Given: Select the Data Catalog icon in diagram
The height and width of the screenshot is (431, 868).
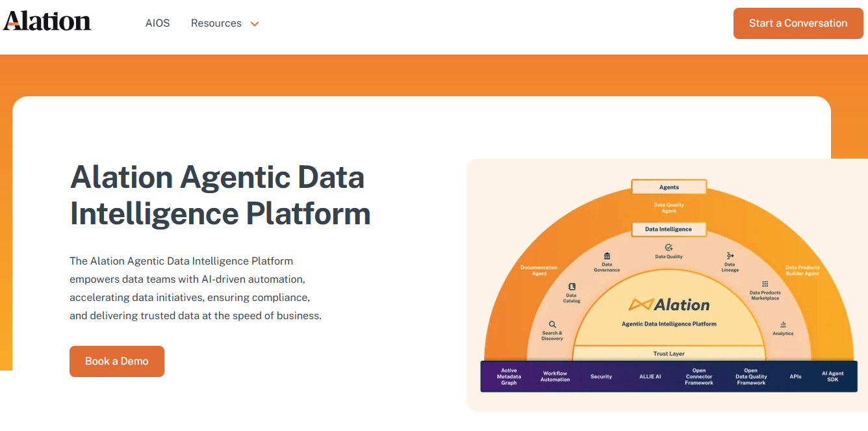Looking at the screenshot, I should [x=572, y=287].
